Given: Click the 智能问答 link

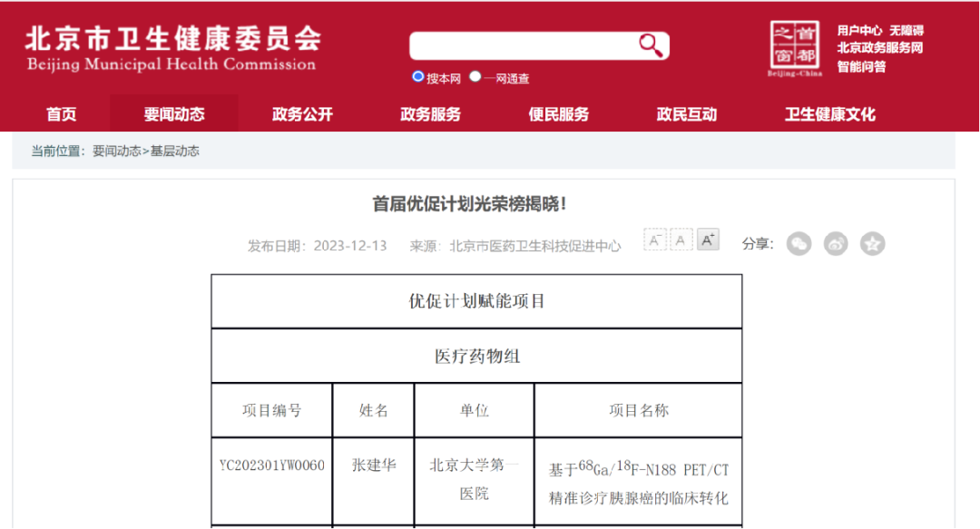Looking at the screenshot, I should (861, 66).
